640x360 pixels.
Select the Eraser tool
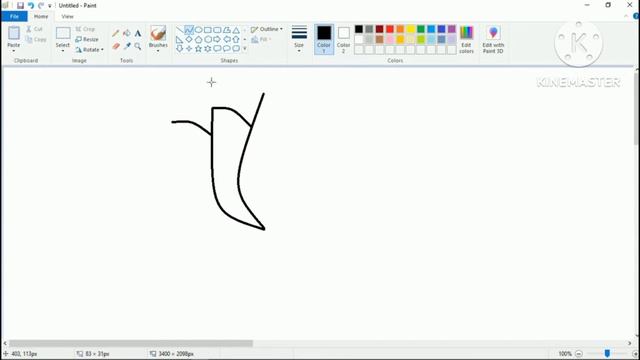pos(116,46)
